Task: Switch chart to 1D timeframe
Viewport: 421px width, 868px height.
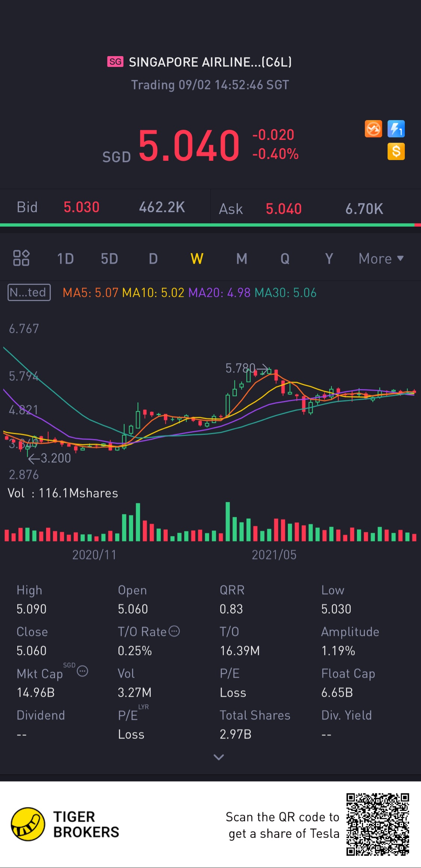Action: click(65, 258)
